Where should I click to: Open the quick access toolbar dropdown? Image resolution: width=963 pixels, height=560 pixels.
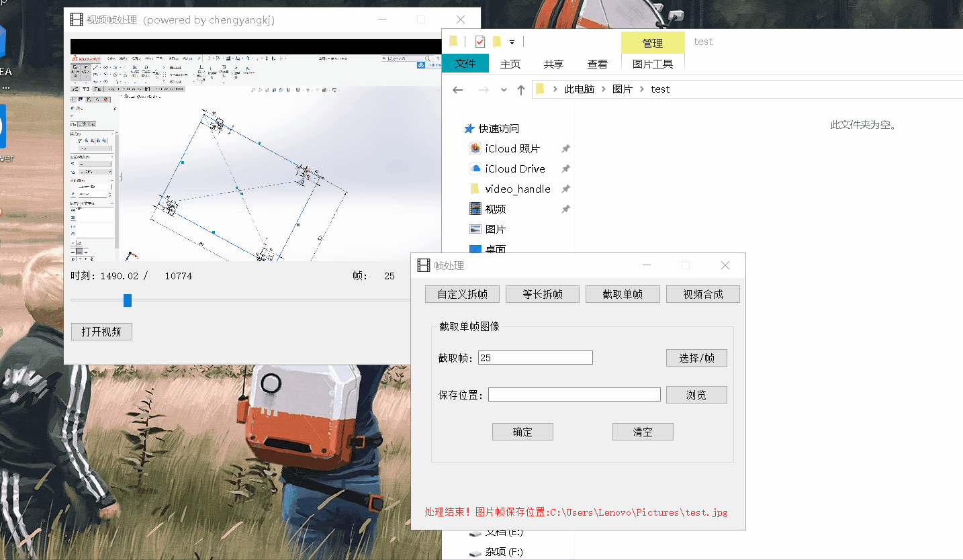click(512, 42)
